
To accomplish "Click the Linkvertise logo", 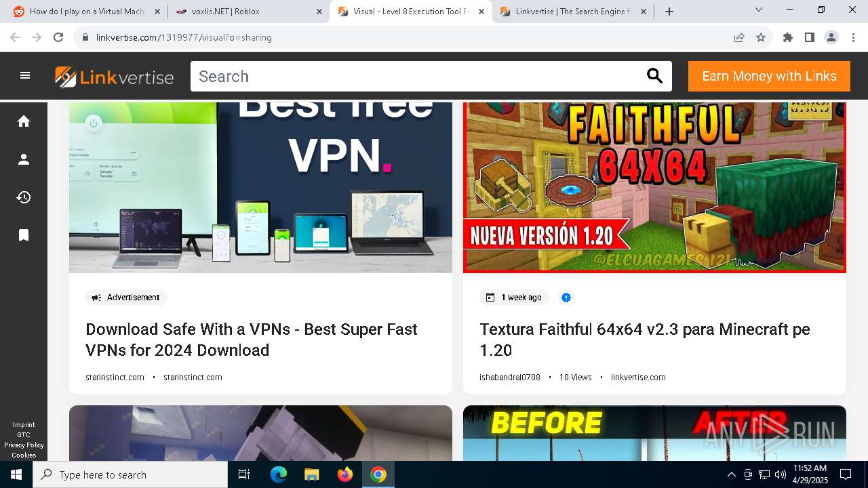I will pyautogui.click(x=114, y=77).
